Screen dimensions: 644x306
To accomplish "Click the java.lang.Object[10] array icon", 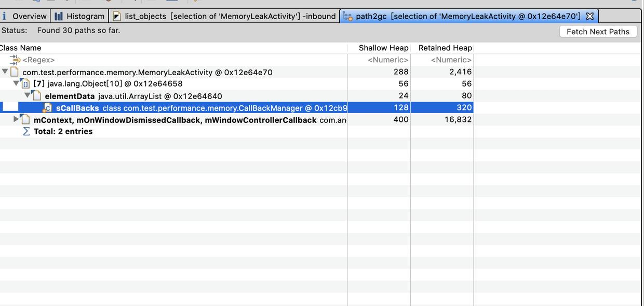I will tap(25, 84).
